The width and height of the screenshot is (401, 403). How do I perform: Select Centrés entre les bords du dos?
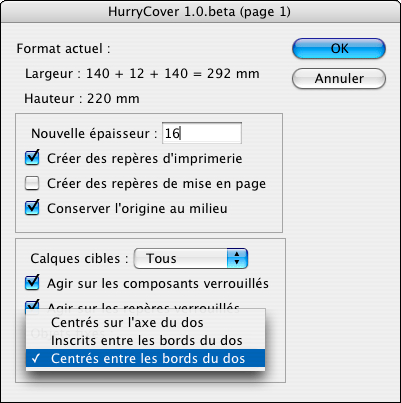[146, 358]
